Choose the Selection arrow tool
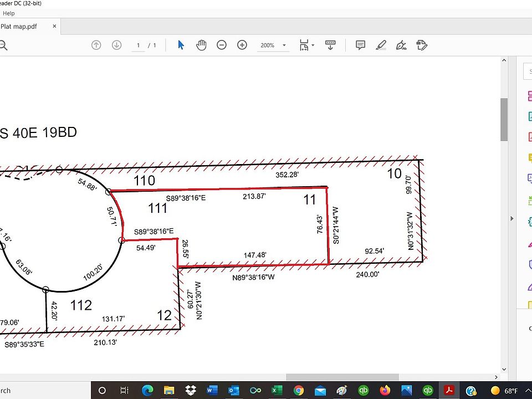532x399 pixels. 181,45
